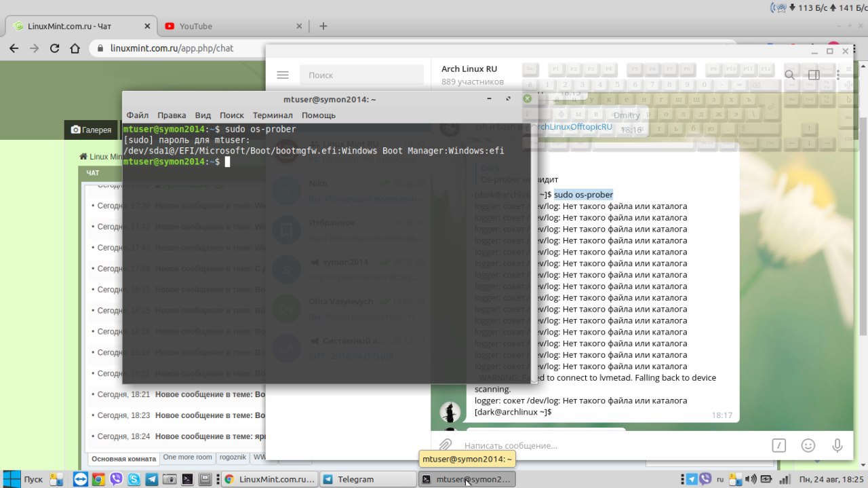868x488 pixels.
Task: Toggle Telegram right info panel
Action: click(814, 75)
